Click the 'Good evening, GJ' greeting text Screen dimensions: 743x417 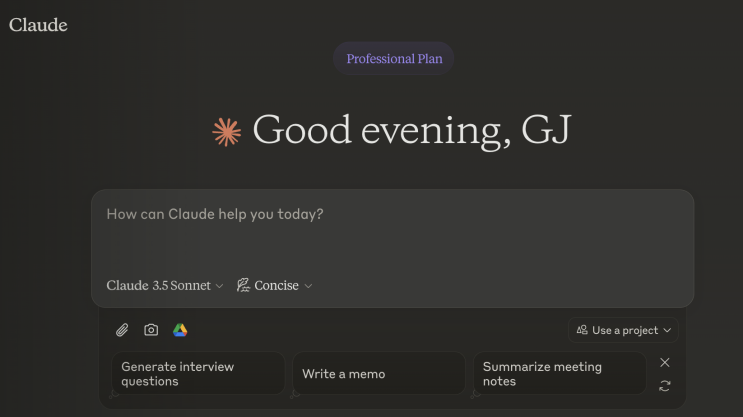coord(412,130)
